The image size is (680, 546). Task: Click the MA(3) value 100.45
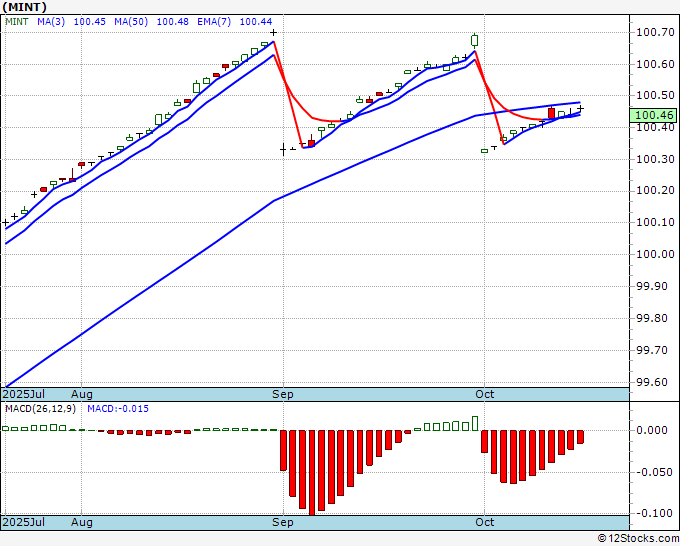[89, 22]
